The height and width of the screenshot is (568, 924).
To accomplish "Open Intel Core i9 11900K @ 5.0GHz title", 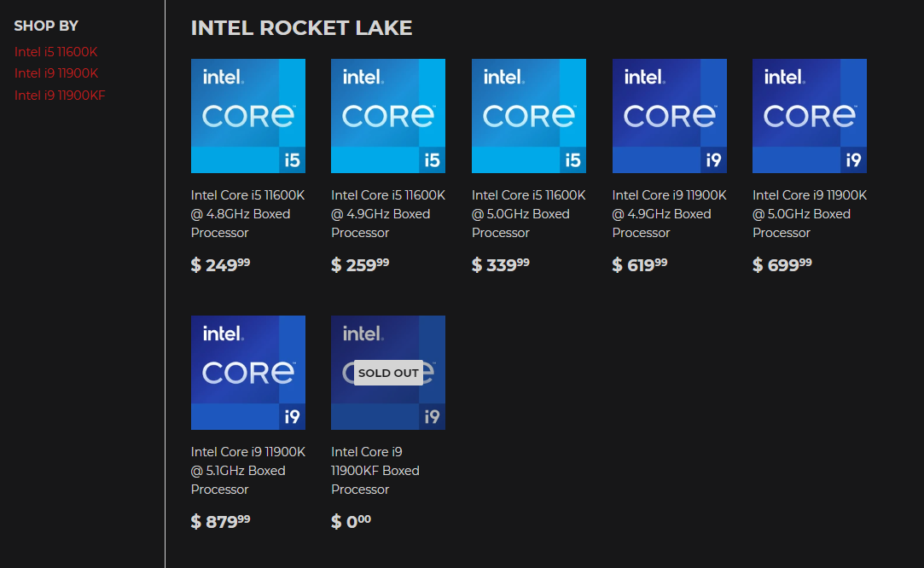I will (809, 214).
